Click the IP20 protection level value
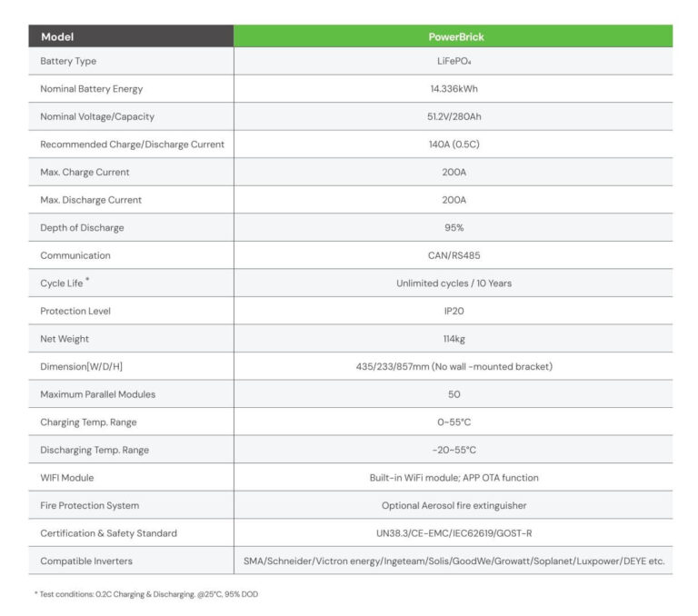The width and height of the screenshot is (698, 616). (454, 311)
